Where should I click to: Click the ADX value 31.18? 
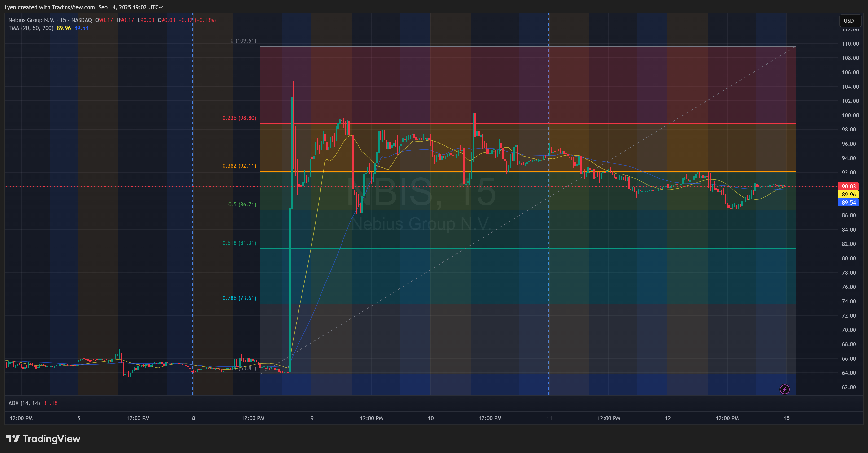coord(51,403)
